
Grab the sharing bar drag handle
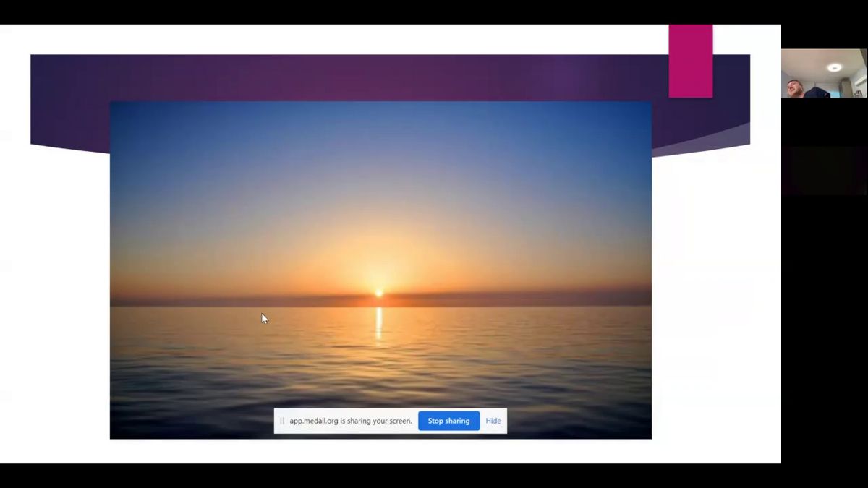pos(281,421)
